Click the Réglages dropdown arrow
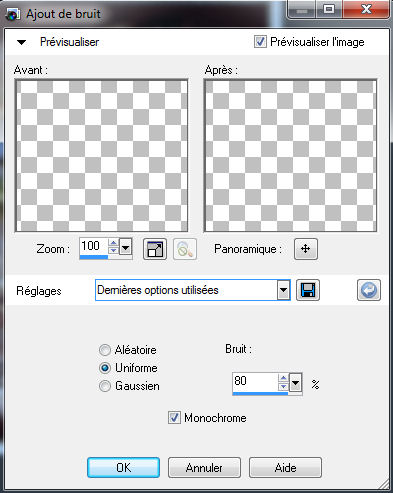Viewport: 393px width, 493px height. [x=283, y=290]
